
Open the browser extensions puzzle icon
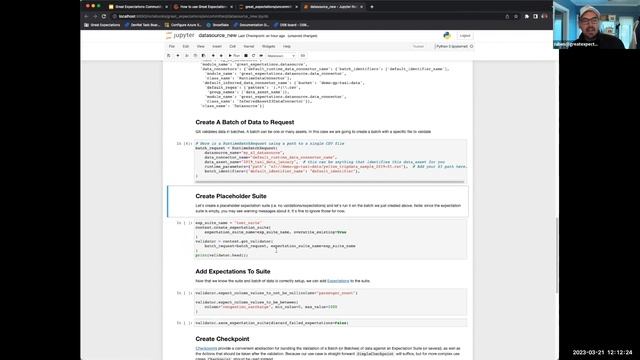point(527,16)
